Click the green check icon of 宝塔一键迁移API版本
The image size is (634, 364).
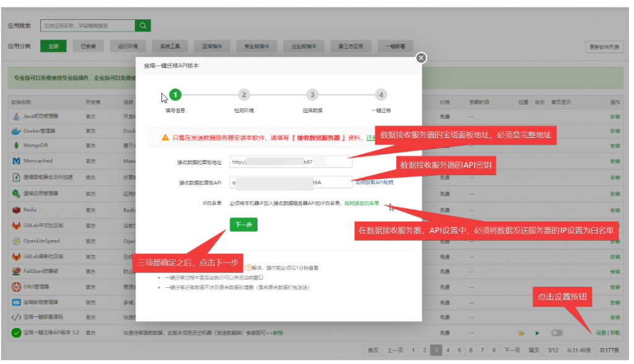(16, 333)
